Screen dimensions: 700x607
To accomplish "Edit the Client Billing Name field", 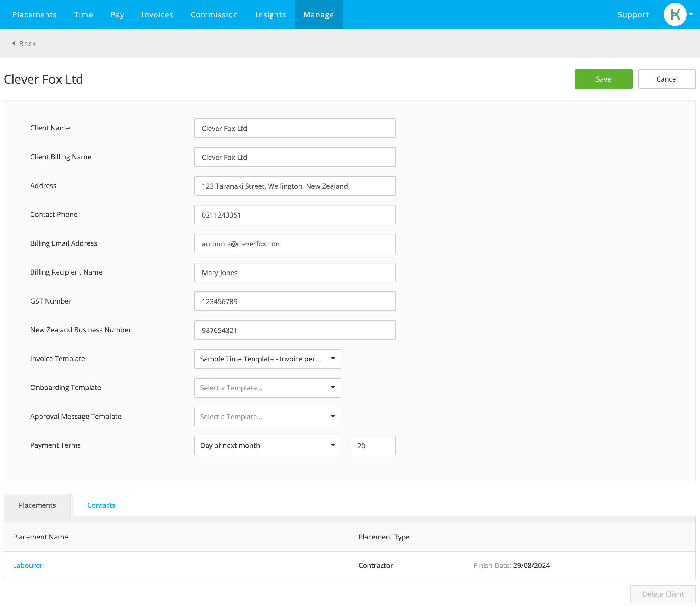I will tap(295, 157).
